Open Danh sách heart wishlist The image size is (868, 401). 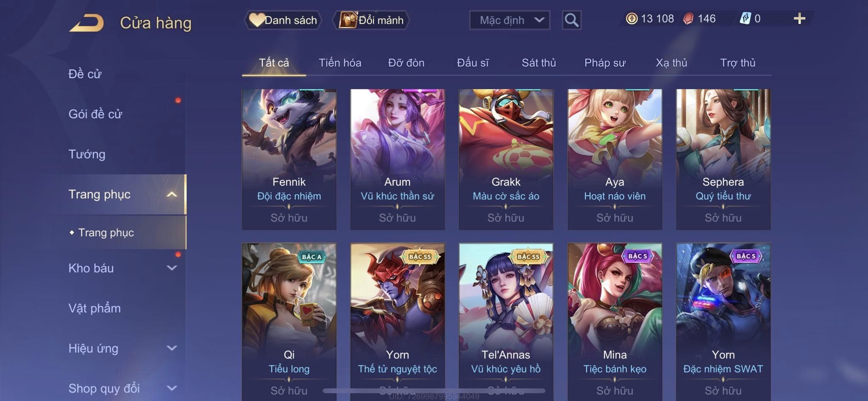click(x=283, y=20)
